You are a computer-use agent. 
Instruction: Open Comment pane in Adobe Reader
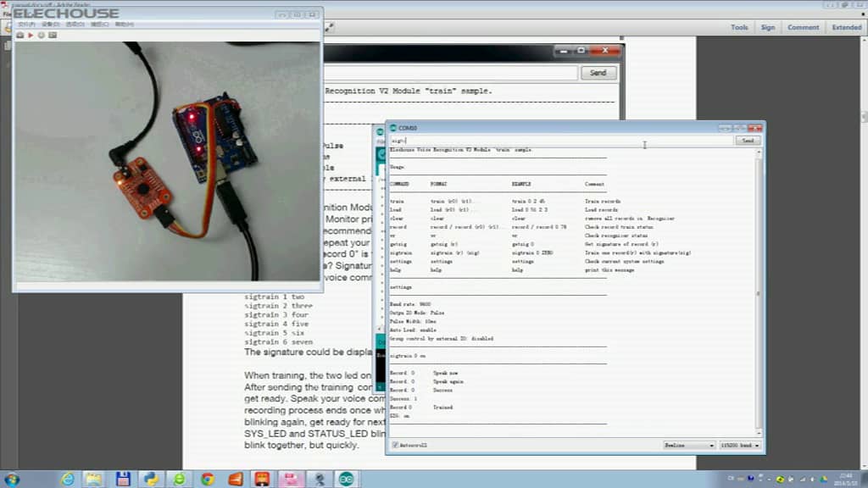pyautogui.click(x=804, y=27)
